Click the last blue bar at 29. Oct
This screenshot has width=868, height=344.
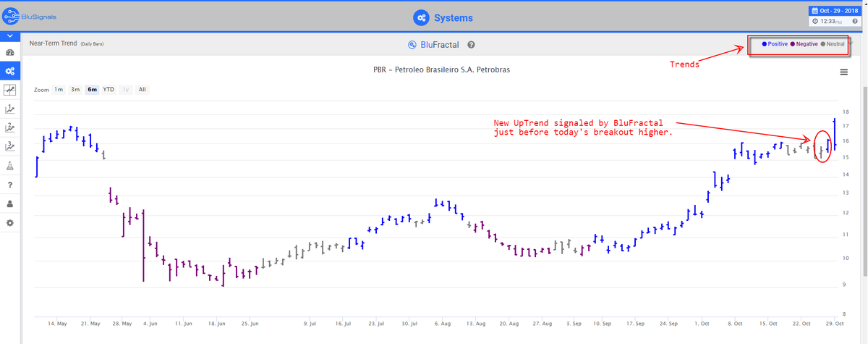click(835, 134)
